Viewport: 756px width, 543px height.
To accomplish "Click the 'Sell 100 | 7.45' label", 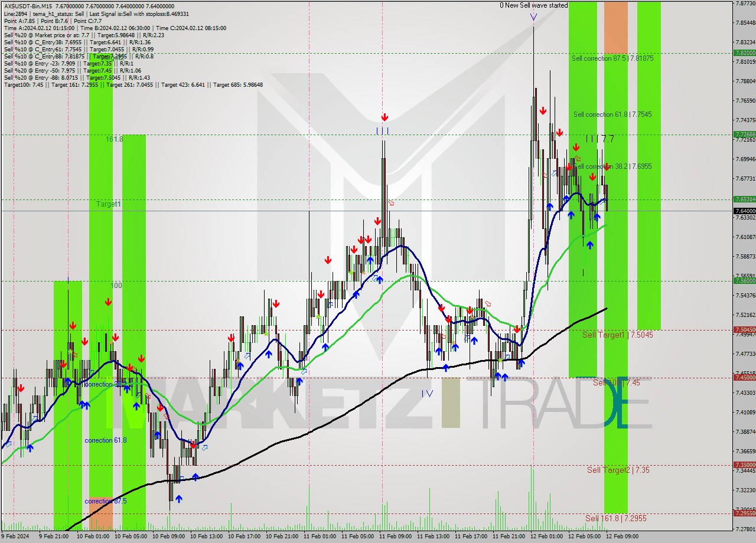I will pos(617,382).
